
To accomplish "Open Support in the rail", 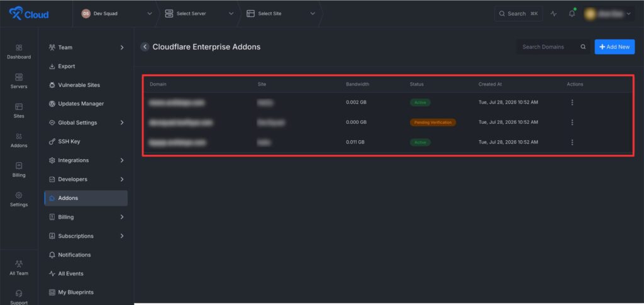I will point(19,297).
